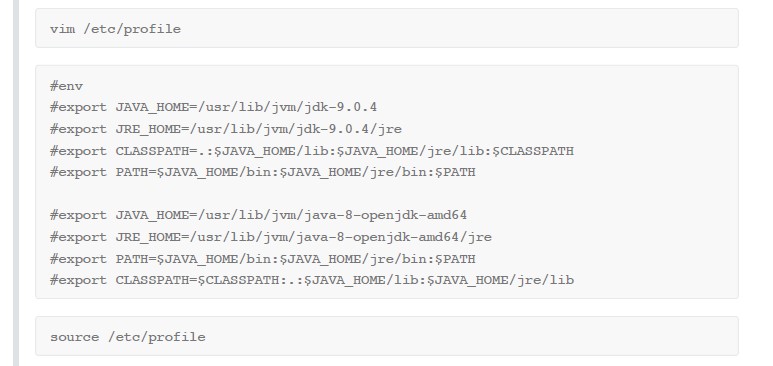The height and width of the screenshot is (366, 773).
Task: Click the word 'source' in bottom block
Action: pos(74,337)
